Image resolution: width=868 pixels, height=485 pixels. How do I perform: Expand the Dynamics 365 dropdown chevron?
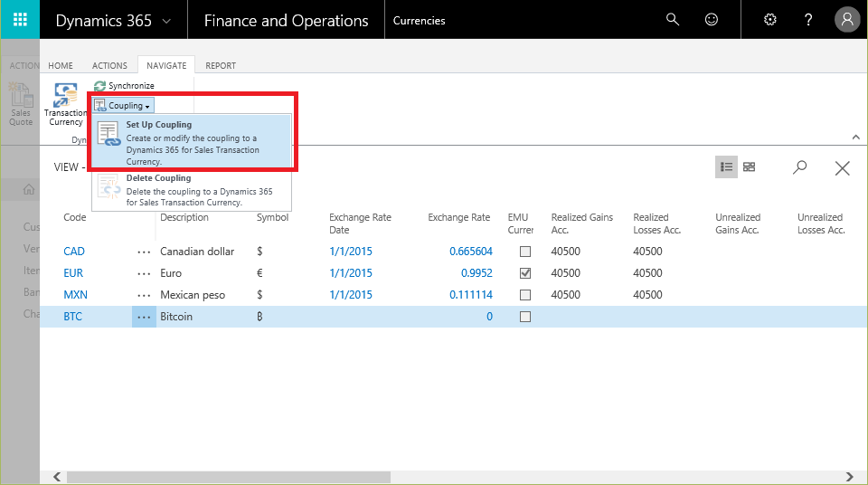point(166,21)
